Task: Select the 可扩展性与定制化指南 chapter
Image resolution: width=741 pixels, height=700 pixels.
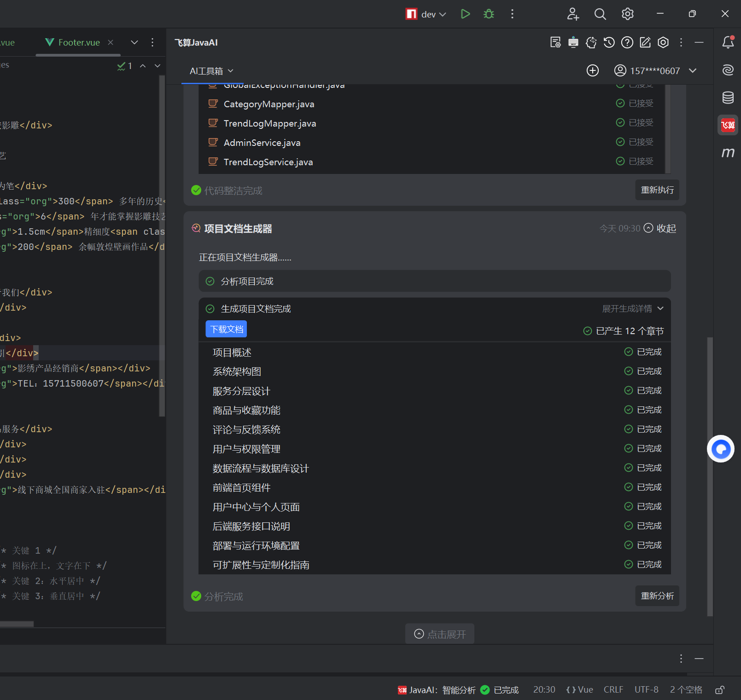Action: (x=261, y=565)
